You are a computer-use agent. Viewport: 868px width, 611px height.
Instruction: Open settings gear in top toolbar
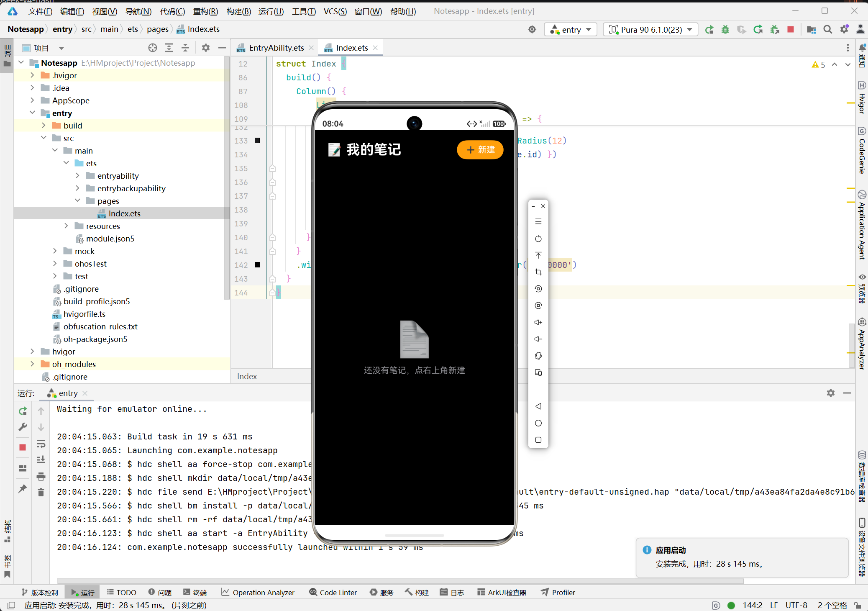(844, 30)
